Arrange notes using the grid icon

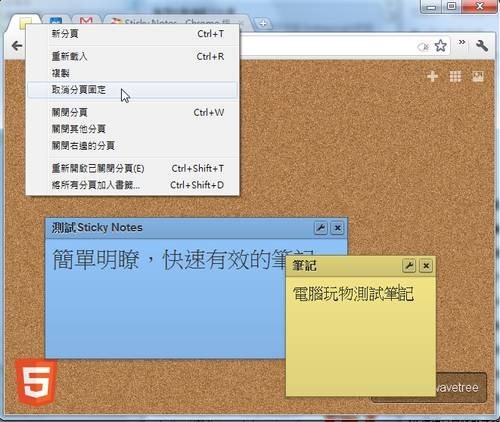(x=455, y=76)
